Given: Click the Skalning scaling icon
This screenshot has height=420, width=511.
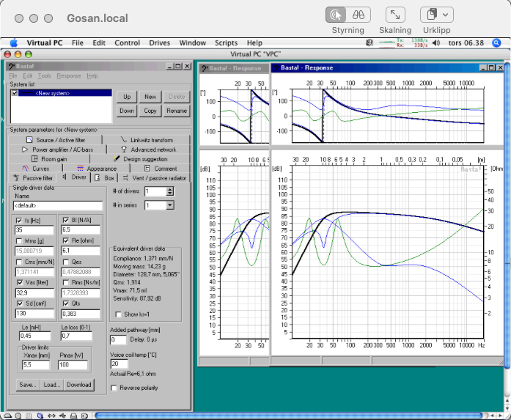Looking at the screenshot, I should 395,15.
